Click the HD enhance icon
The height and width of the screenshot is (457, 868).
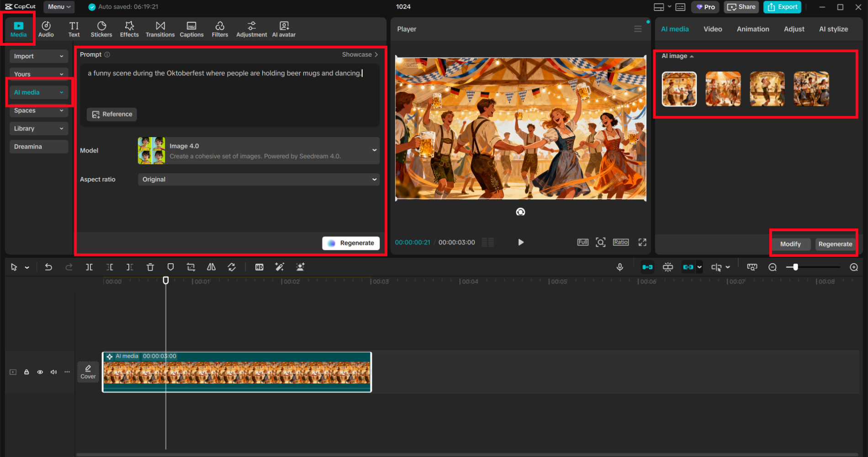pyautogui.click(x=259, y=267)
